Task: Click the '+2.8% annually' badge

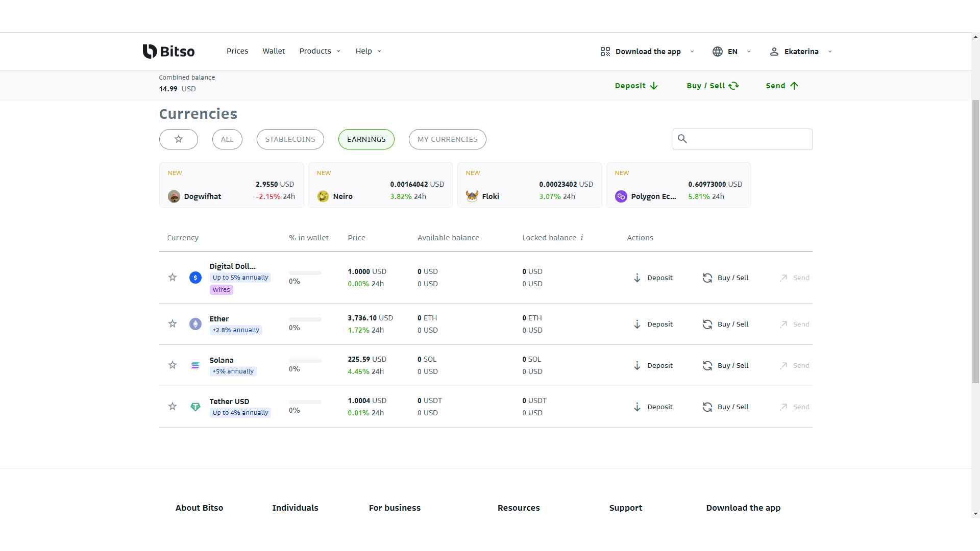Action: tap(236, 330)
